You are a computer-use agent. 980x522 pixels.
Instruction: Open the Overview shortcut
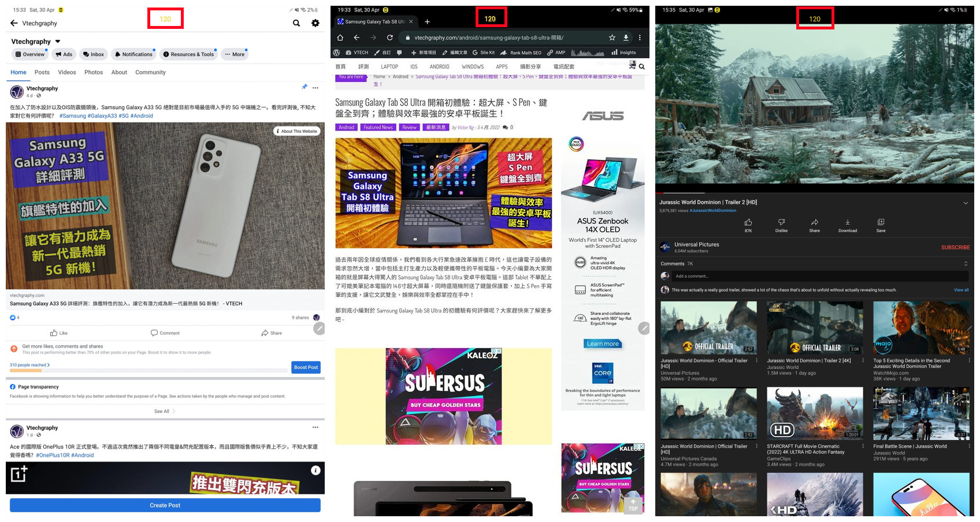(x=30, y=54)
